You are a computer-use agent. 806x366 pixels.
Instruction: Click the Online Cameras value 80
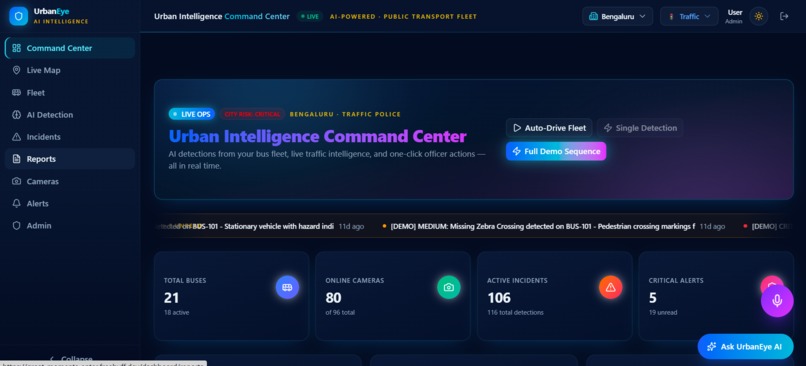[333, 298]
